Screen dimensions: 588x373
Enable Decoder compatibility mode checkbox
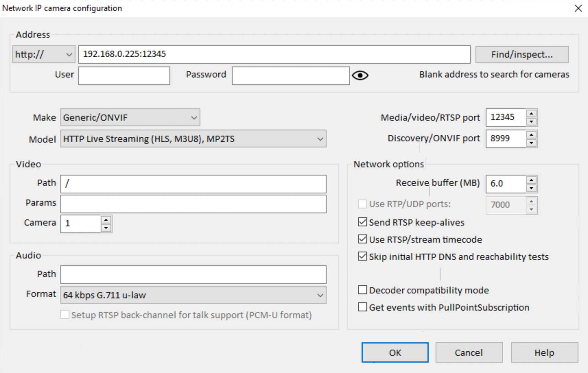(x=363, y=290)
